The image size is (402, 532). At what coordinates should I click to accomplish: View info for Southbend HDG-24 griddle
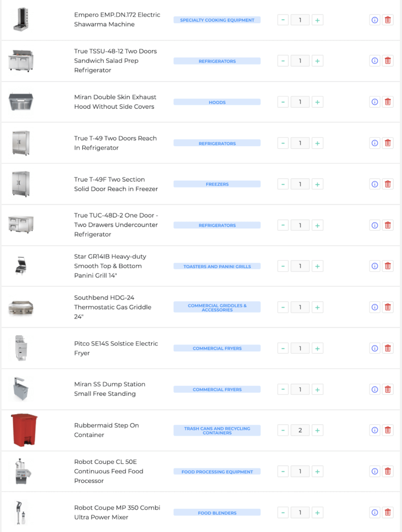pyautogui.click(x=375, y=307)
